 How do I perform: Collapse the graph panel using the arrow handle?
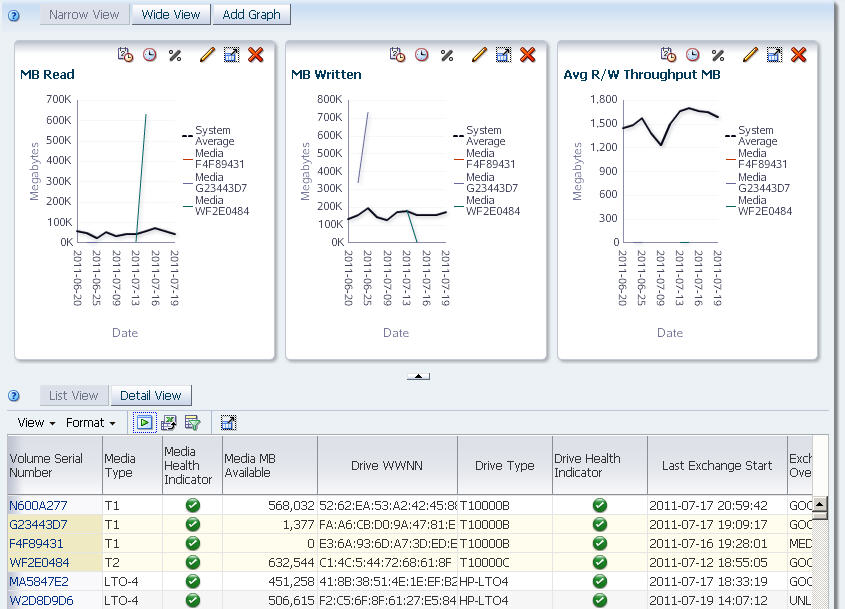(418, 376)
